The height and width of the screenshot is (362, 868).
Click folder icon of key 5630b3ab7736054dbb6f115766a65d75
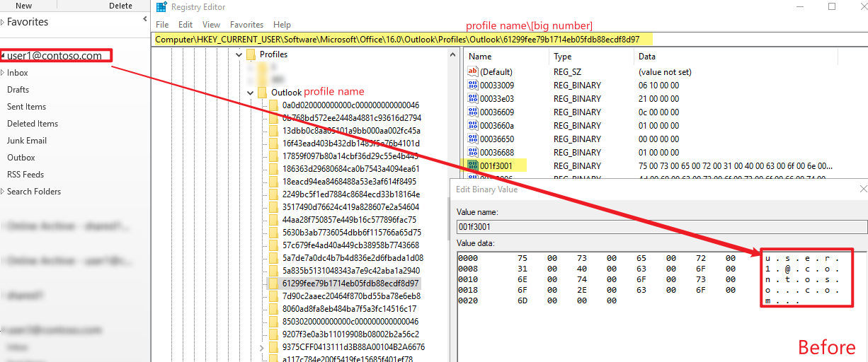coord(274,233)
